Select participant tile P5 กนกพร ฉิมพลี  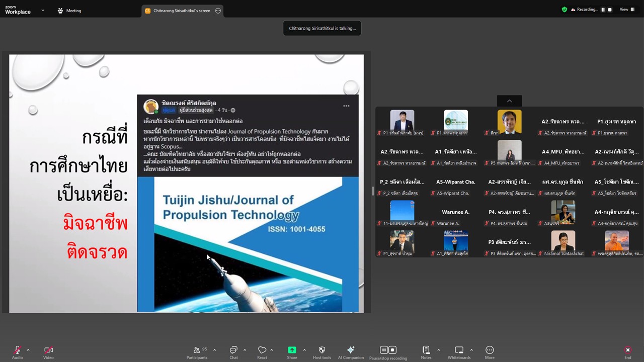coord(510,153)
